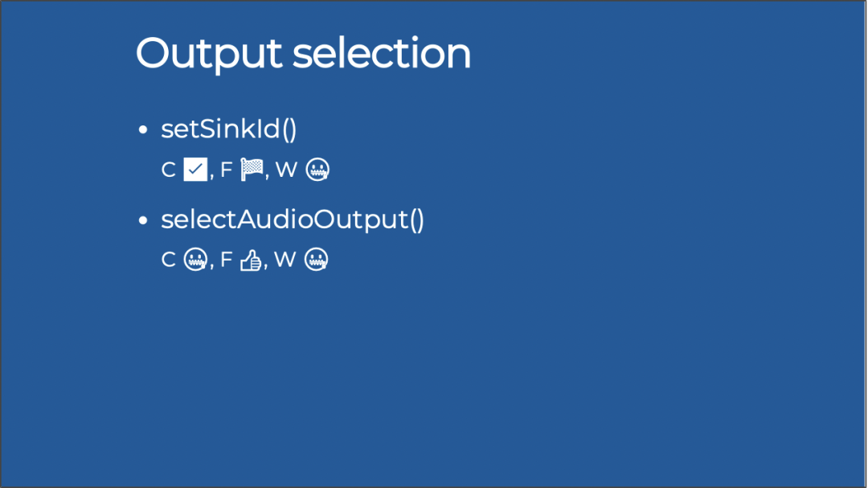Click the checkered flag emoji after F
The height and width of the screenshot is (488, 868).
pos(252,170)
